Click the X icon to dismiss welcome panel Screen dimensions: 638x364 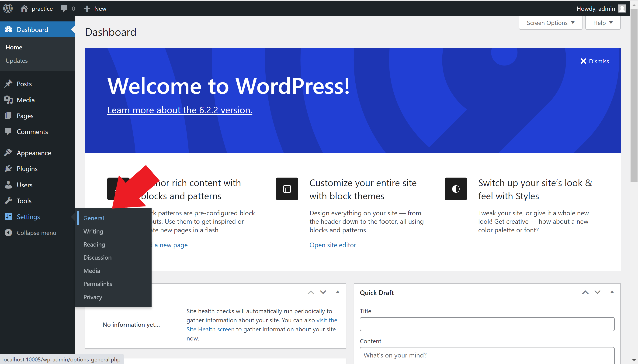click(583, 61)
